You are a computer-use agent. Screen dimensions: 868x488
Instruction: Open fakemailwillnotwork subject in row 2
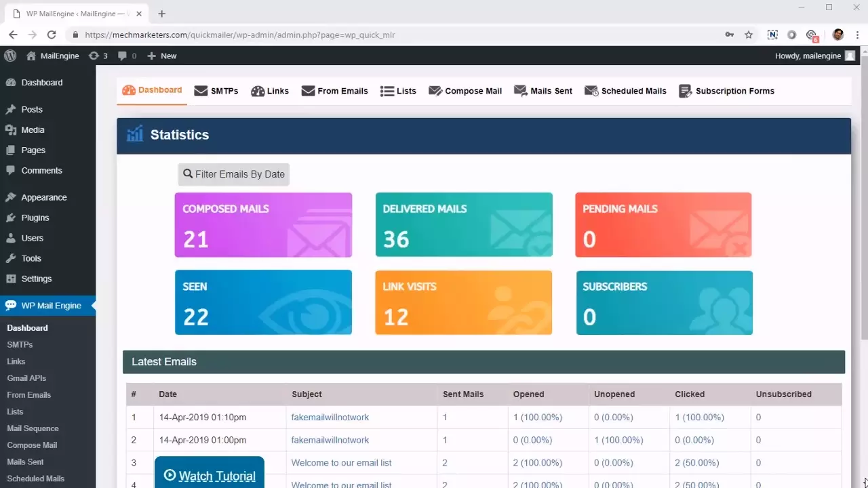click(330, 440)
